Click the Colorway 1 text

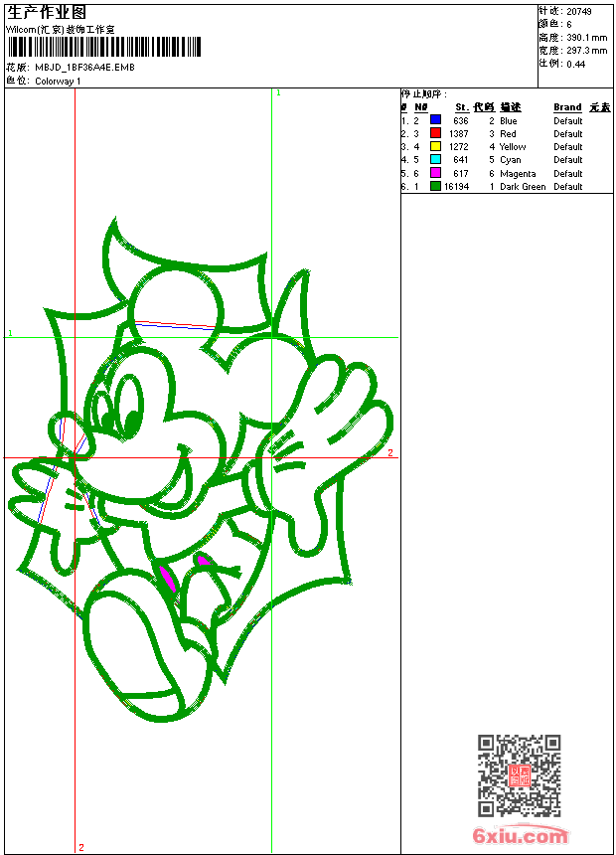click(x=58, y=82)
